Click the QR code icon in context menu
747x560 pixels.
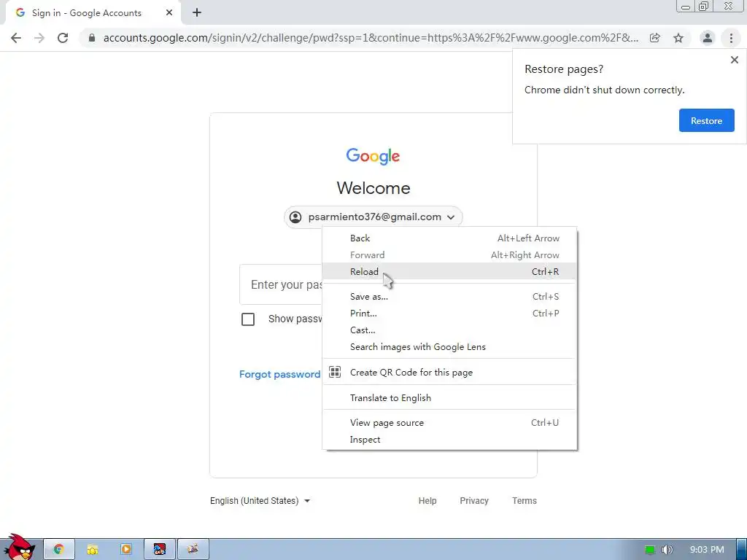[x=335, y=372]
